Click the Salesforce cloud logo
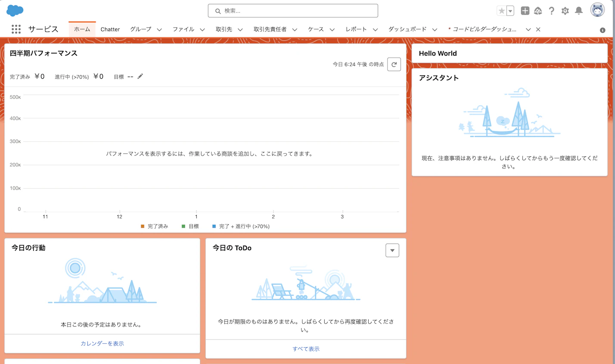 click(x=15, y=10)
